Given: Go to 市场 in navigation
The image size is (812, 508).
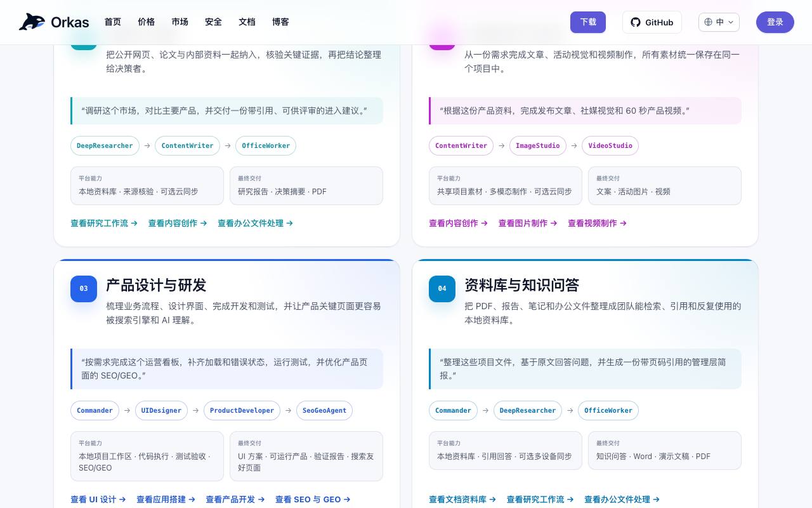Looking at the screenshot, I should [x=180, y=22].
